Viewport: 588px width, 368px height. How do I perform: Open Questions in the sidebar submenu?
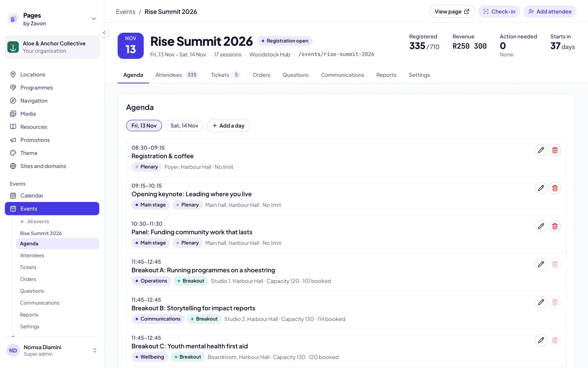coord(58,291)
